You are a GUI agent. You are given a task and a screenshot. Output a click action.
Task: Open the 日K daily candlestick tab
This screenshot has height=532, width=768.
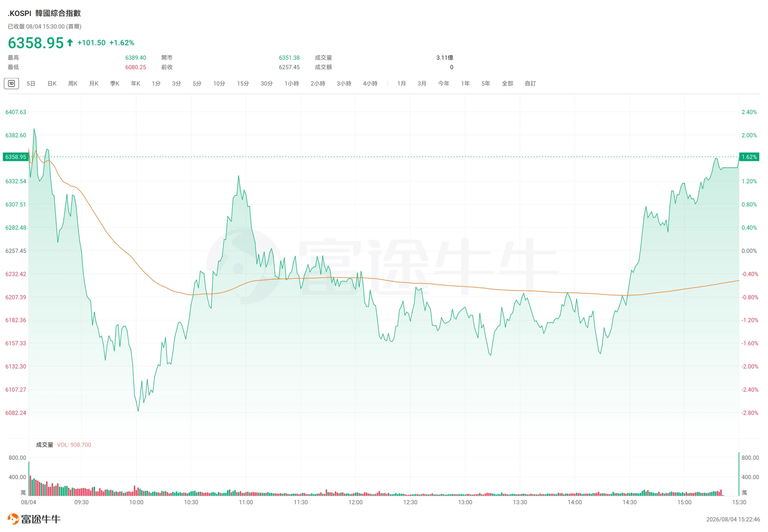(52, 84)
